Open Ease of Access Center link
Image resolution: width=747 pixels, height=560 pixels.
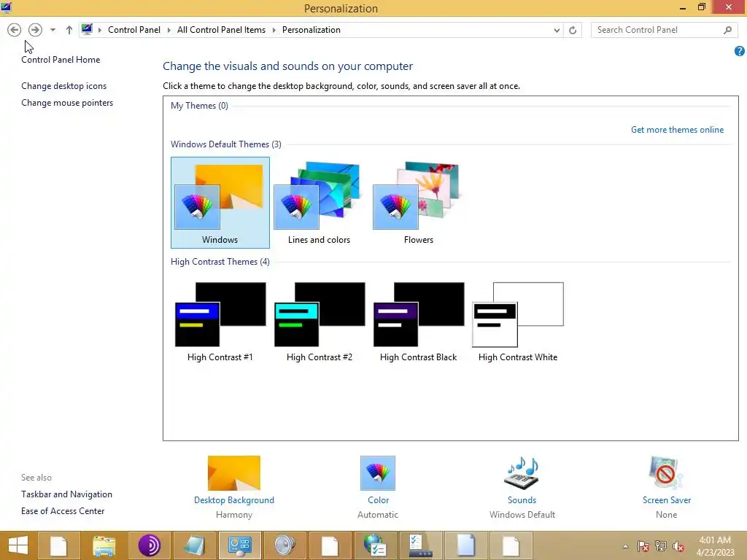click(x=63, y=511)
